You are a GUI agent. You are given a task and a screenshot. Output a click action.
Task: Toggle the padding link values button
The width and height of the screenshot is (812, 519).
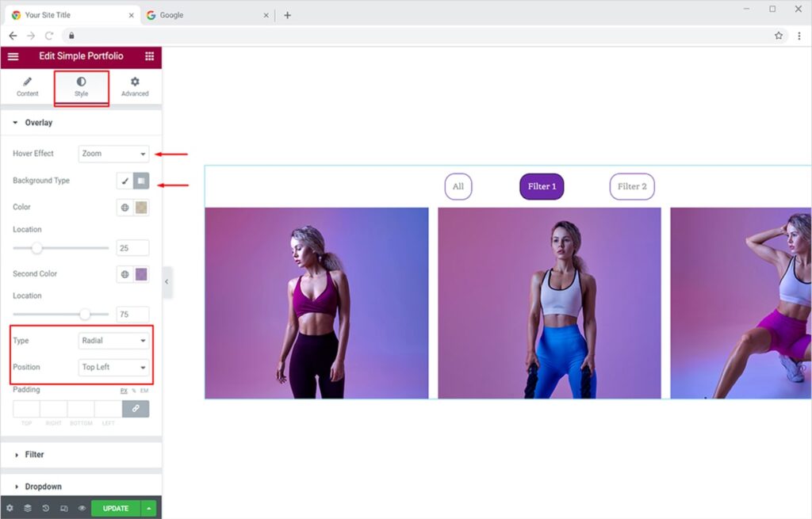[x=136, y=409]
